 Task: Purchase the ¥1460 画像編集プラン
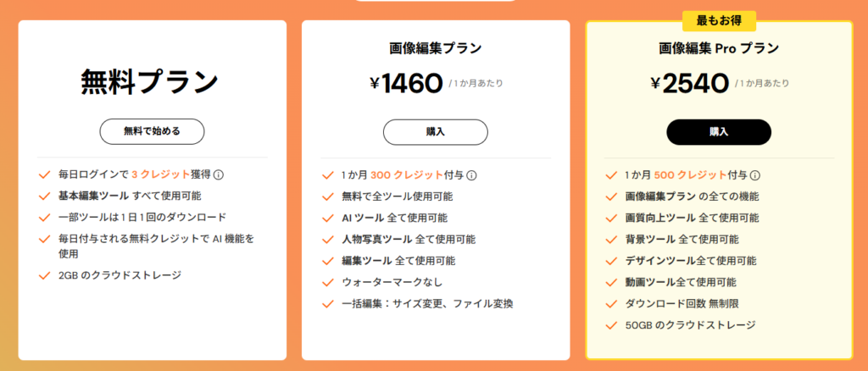(436, 132)
